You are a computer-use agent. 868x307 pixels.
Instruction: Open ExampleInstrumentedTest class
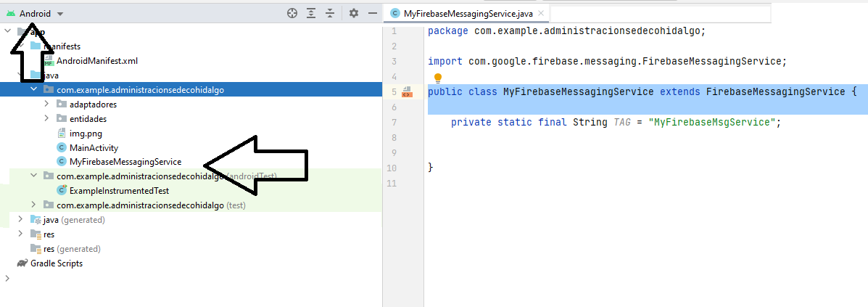119,191
